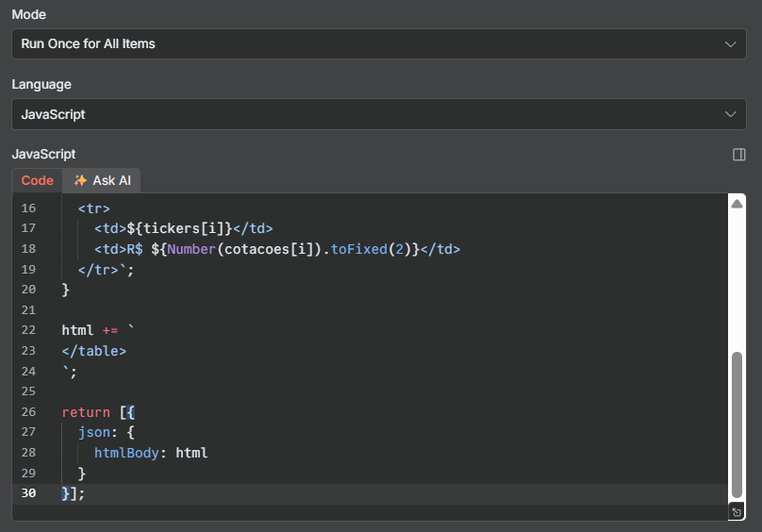The image size is (762, 532).
Task: Click the closing brace on line 20
Action: point(66,290)
